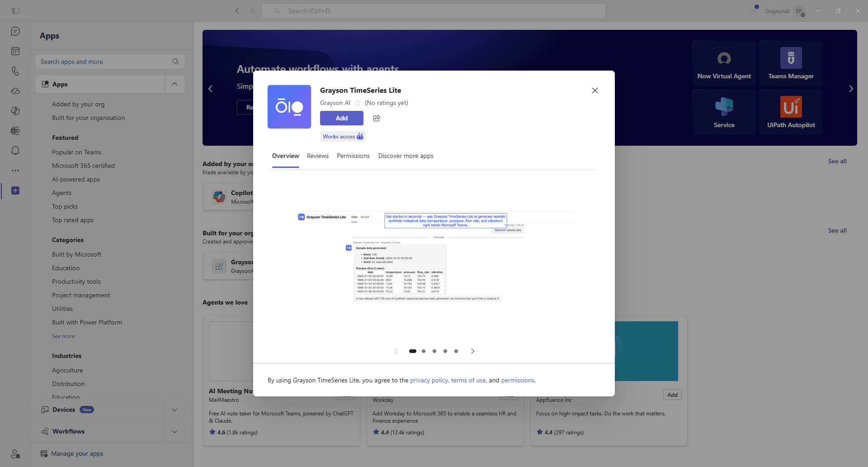This screenshot has width=868, height=467.
Task: Select AI-powered apps in the sidebar
Action: tap(76, 179)
